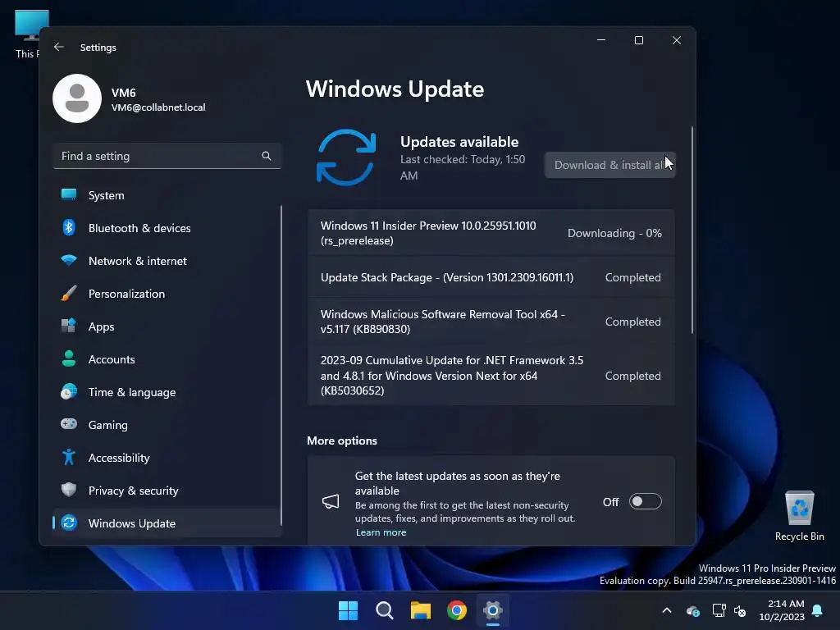Viewport: 840px width, 630px height.
Task: Select Personalization in the sidebar
Action: point(167,294)
